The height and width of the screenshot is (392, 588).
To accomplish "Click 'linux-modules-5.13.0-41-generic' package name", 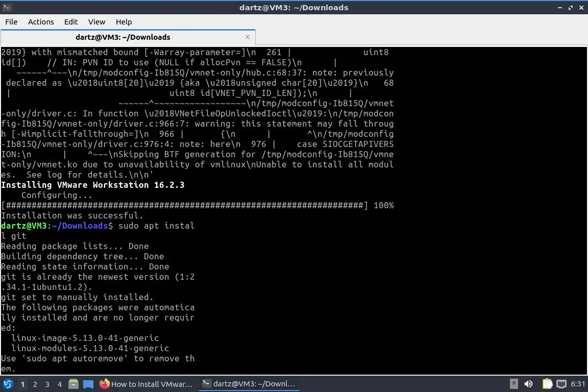I will (90, 348).
